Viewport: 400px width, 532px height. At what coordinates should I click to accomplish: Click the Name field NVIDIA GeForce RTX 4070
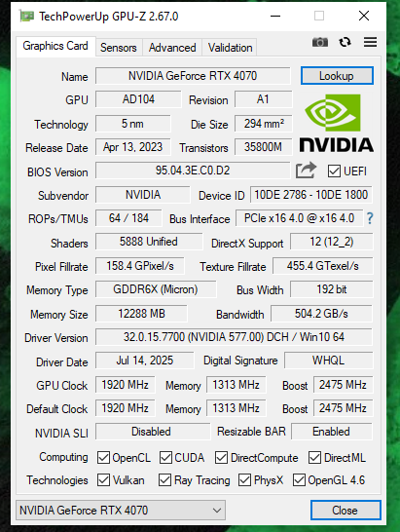193,75
